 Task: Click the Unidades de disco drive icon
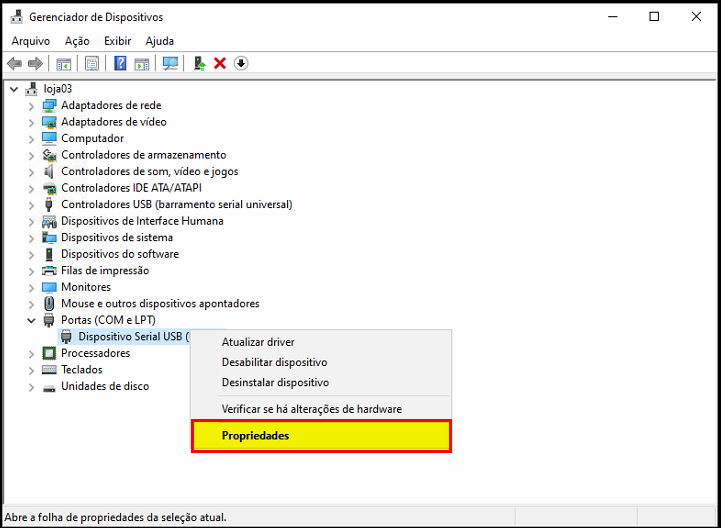(49, 387)
